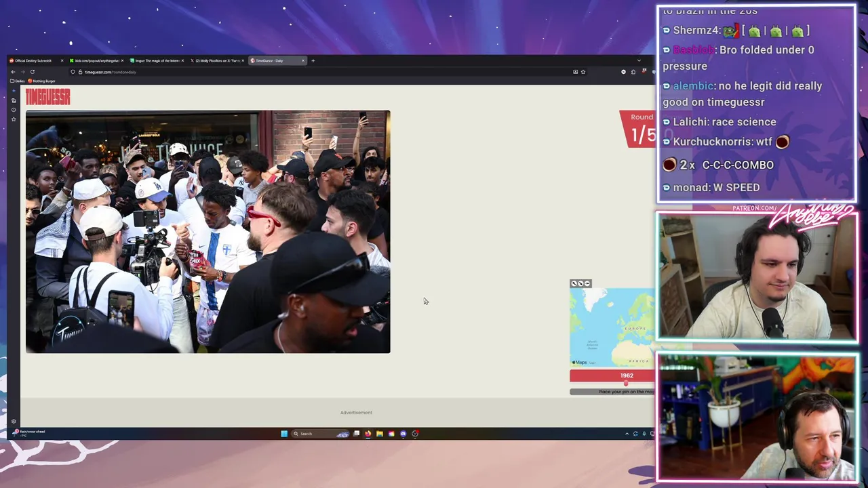Open the Nothing Burger bookmark

click(41, 81)
